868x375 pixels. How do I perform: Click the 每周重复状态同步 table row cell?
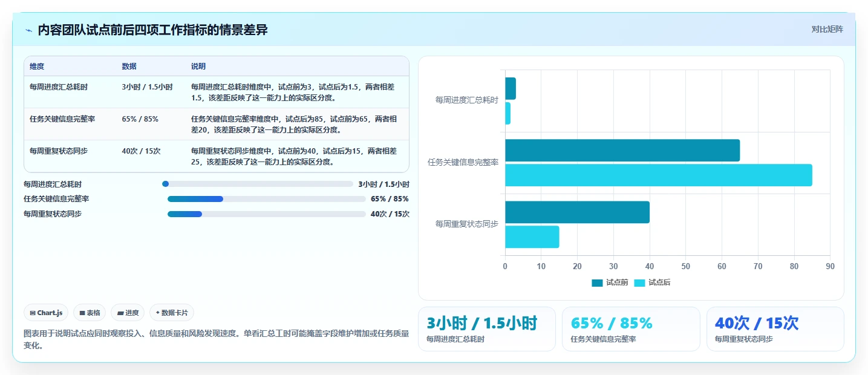tap(59, 151)
